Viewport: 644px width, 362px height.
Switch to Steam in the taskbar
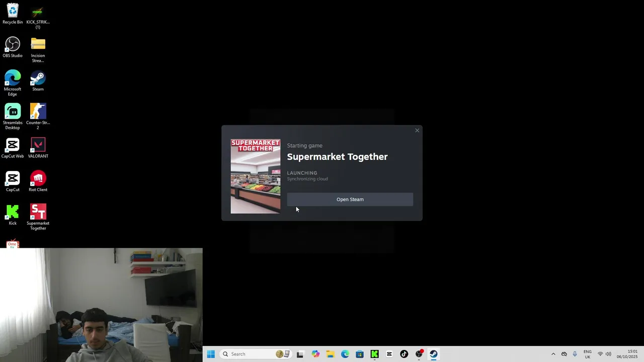[x=434, y=354]
